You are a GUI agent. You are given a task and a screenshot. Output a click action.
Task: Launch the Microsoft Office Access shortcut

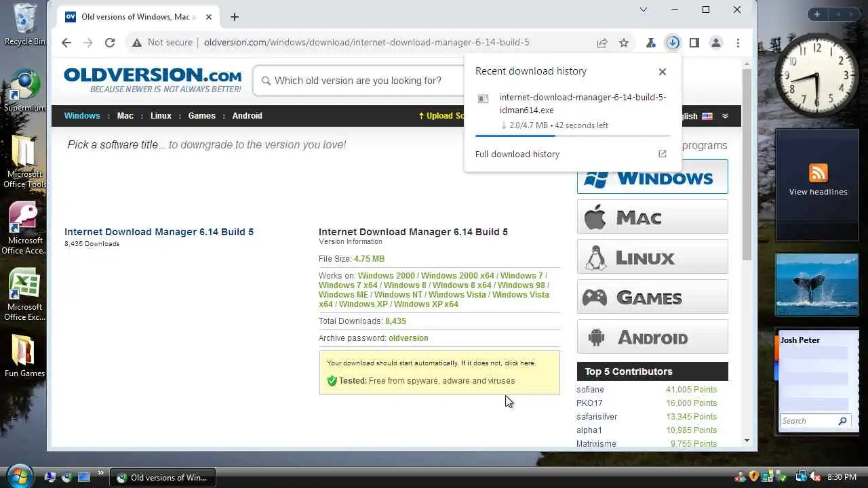coord(25,228)
